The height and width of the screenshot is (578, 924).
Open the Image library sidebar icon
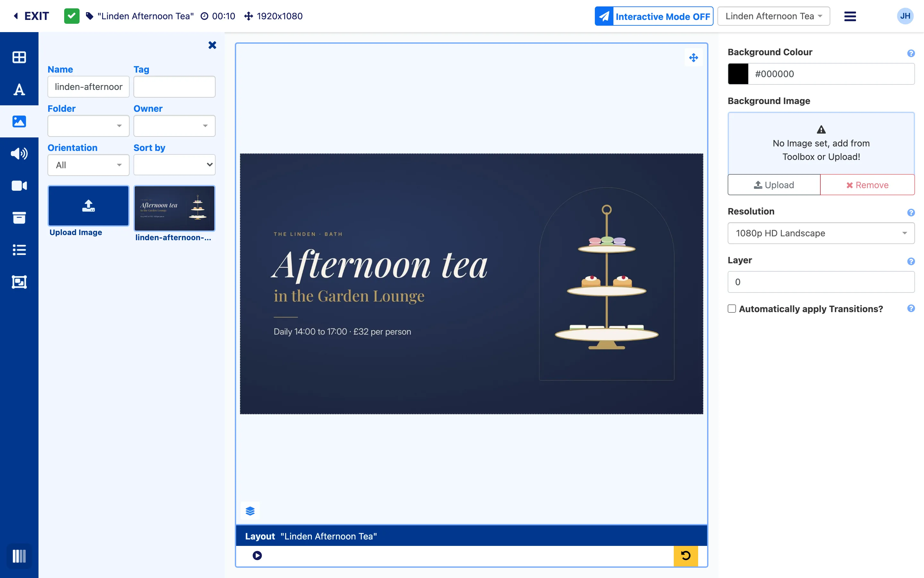click(19, 122)
